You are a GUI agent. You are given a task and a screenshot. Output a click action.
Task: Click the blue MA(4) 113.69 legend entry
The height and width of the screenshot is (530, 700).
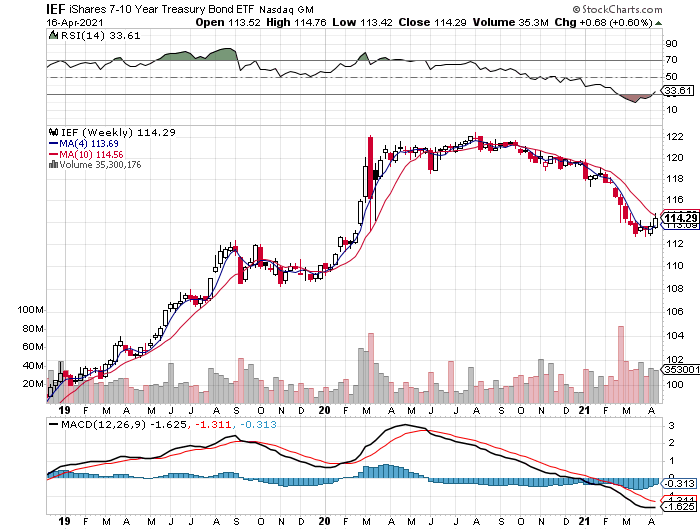tap(83, 144)
